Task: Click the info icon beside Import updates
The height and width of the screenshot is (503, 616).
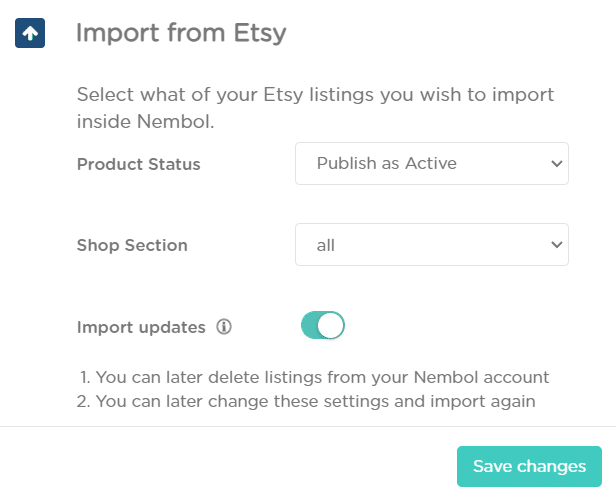Action: pos(224,327)
